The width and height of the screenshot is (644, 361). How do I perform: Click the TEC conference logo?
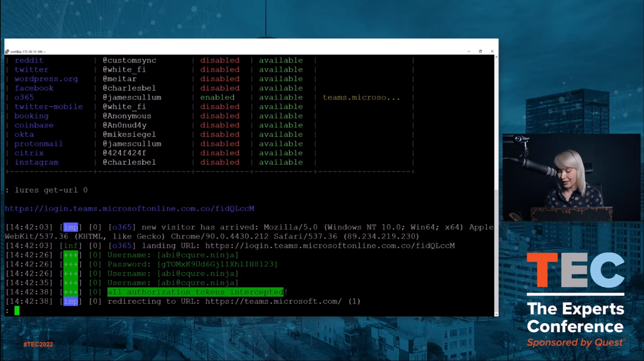575,270
